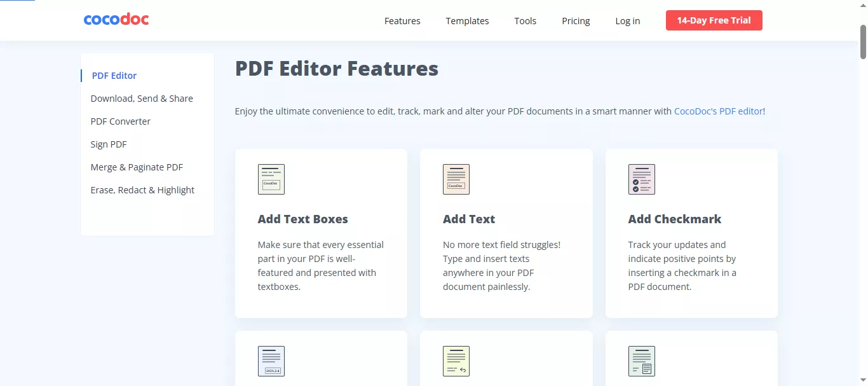The height and width of the screenshot is (386, 868).
Task: Open Erase, Redact & Highlight section
Action: (x=142, y=190)
